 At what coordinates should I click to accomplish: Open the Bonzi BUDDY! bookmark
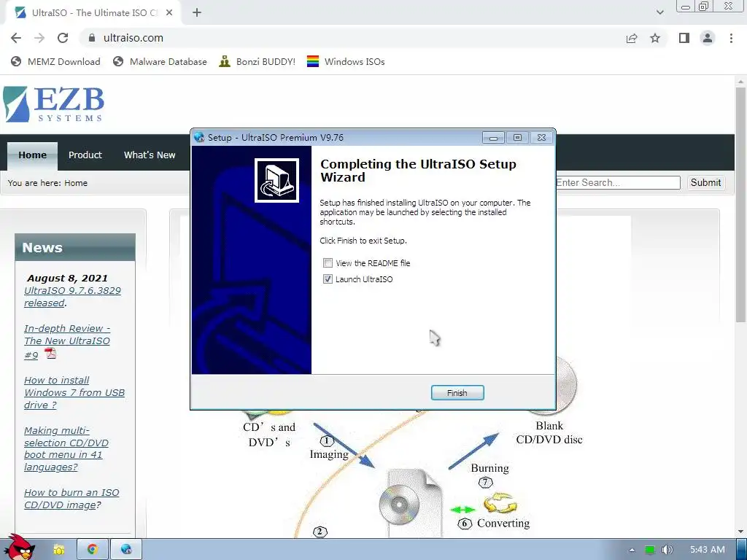pos(258,61)
